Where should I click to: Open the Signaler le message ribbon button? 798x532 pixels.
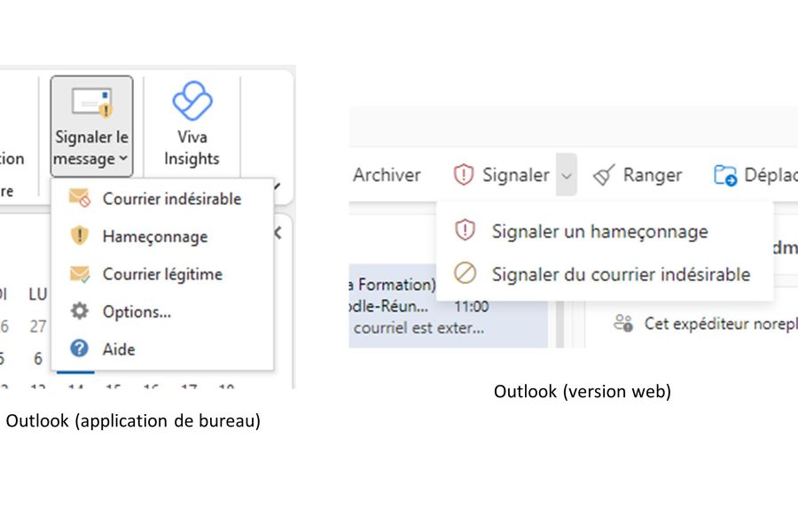(91, 126)
